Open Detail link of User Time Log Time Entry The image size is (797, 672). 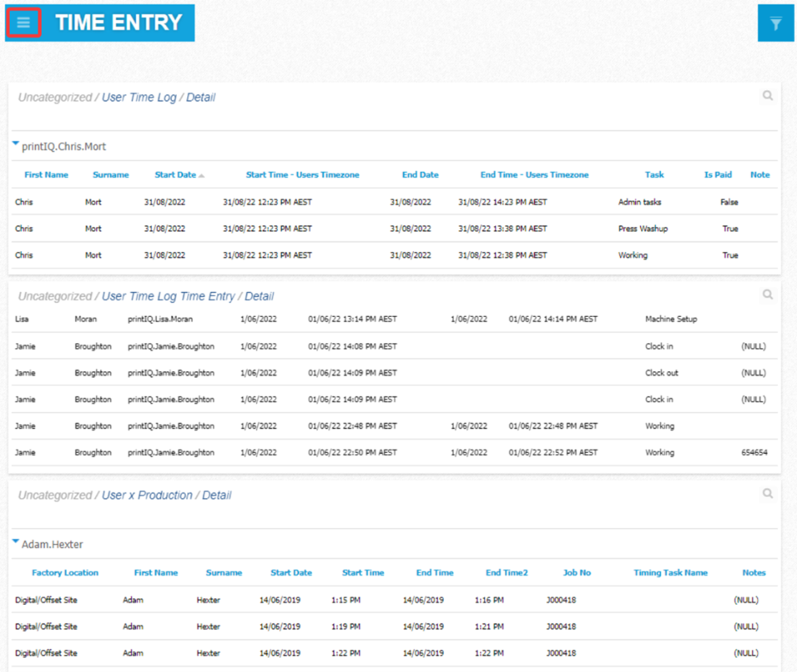tap(259, 296)
